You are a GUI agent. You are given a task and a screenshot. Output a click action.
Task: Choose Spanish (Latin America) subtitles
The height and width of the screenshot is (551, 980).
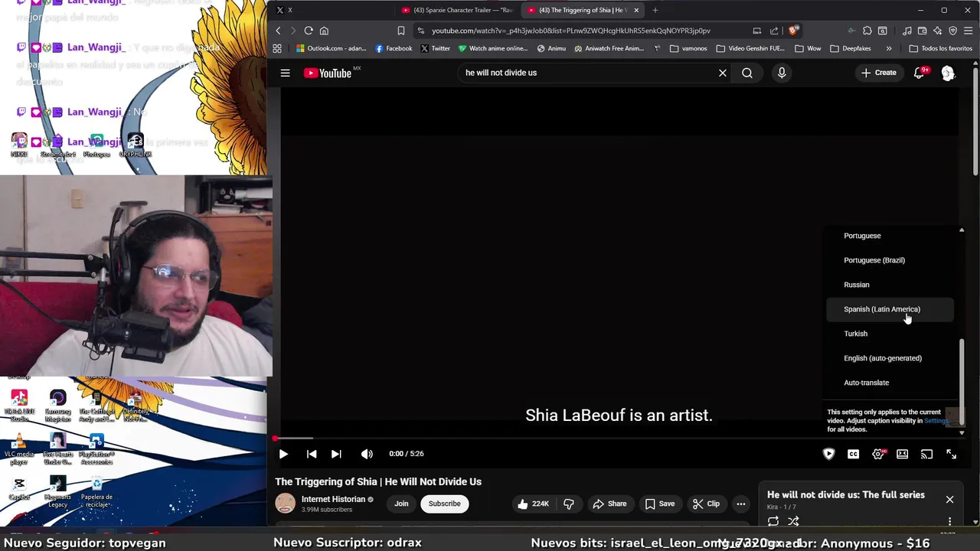890,309
